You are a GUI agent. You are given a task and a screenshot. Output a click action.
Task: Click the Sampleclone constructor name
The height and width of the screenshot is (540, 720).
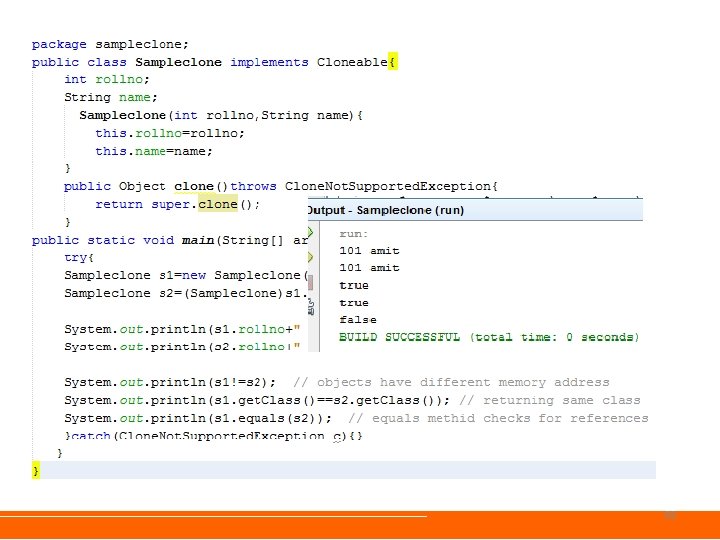tap(122, 115)
